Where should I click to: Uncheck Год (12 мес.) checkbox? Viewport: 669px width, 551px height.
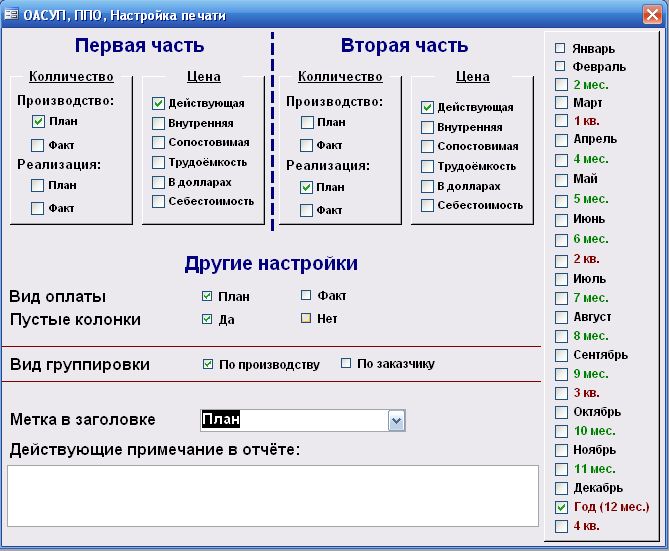[x=561, y=507]
